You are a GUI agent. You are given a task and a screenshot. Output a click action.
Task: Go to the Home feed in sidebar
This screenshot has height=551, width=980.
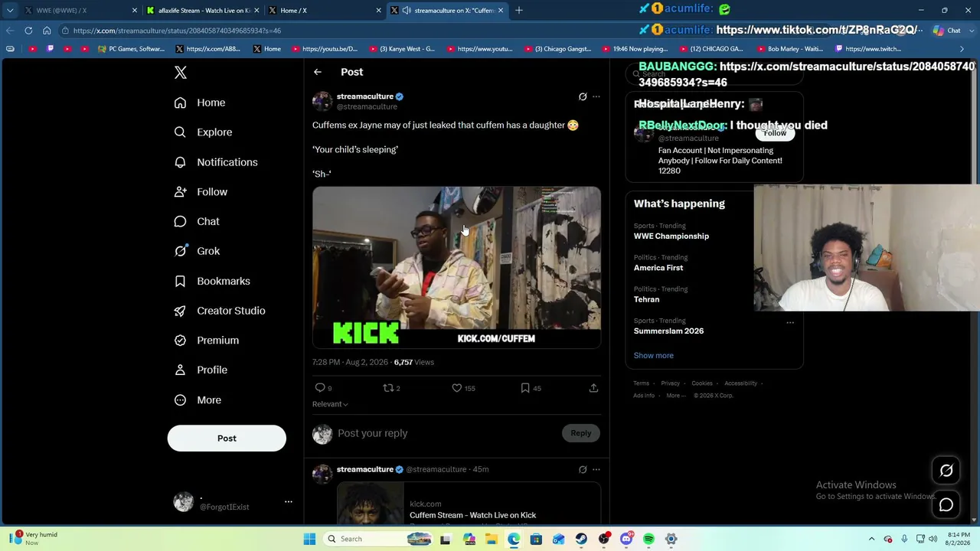(x=200, y=103)
